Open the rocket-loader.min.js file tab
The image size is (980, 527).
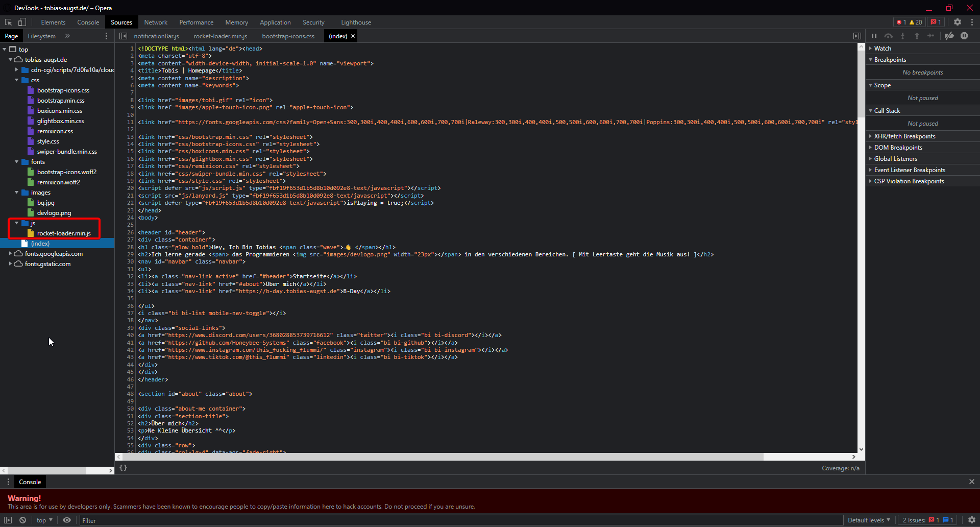click(x=220, y=36)
